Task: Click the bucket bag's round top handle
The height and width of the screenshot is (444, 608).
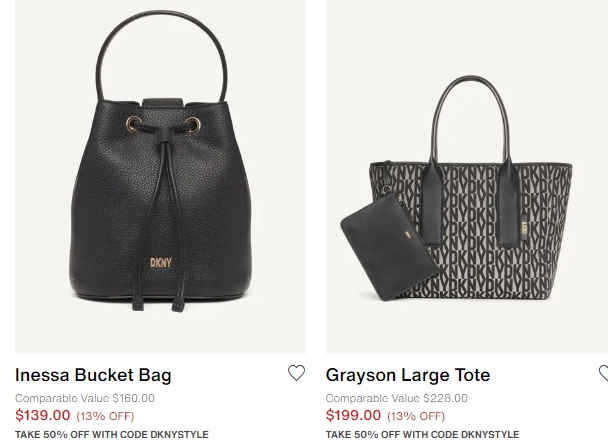Action: 161,56
